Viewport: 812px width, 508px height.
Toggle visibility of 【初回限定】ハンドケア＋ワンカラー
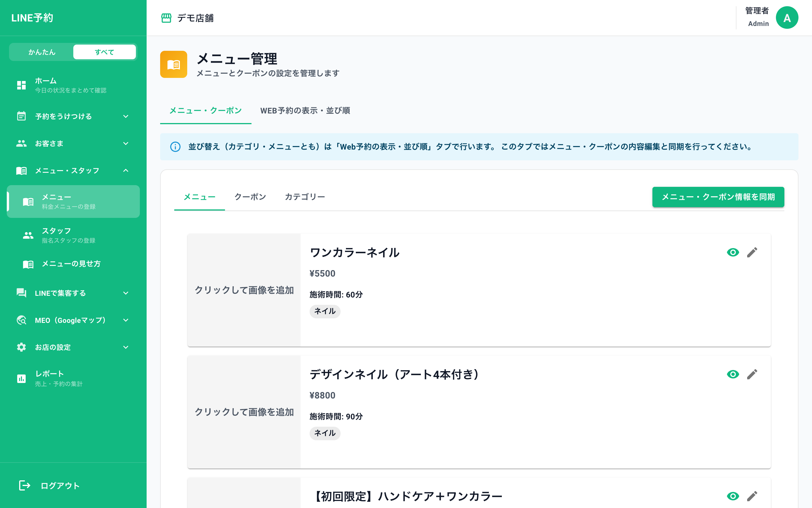tap(733, 496)
